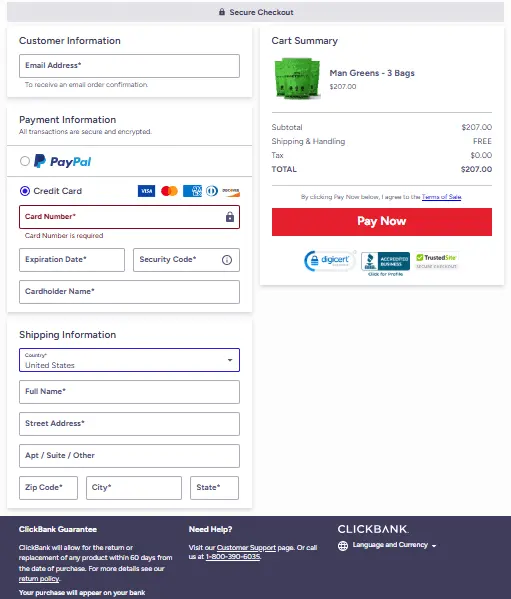The image size is (511, 599).
Task: Click the TrustedSite secure checkout badge
Action: [437, 261]
